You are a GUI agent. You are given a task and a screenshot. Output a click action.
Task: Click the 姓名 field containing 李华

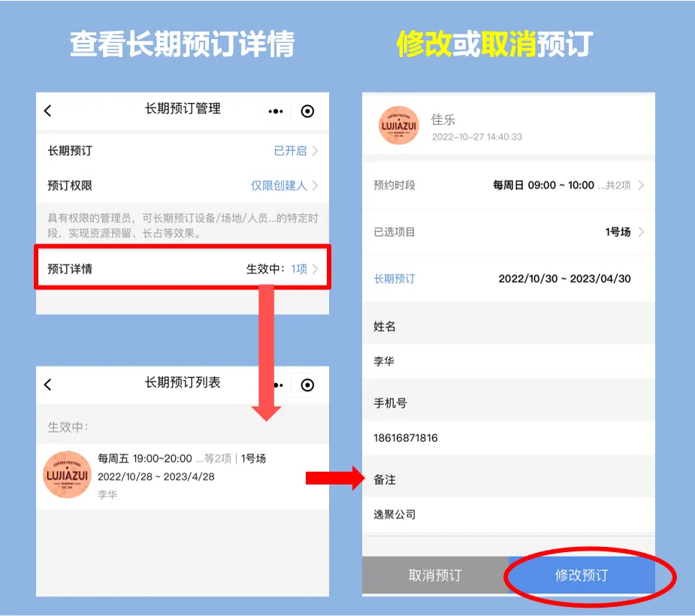point(508,361)
